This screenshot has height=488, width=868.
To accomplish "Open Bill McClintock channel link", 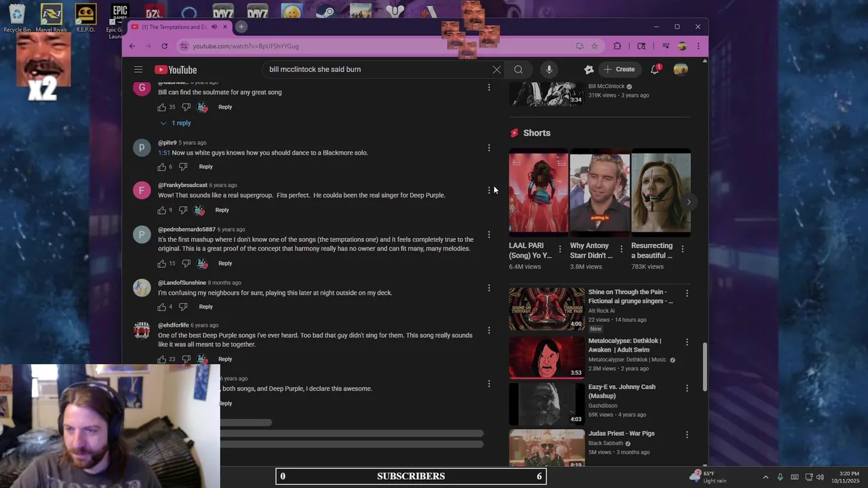I will click(x=606, y=87).
